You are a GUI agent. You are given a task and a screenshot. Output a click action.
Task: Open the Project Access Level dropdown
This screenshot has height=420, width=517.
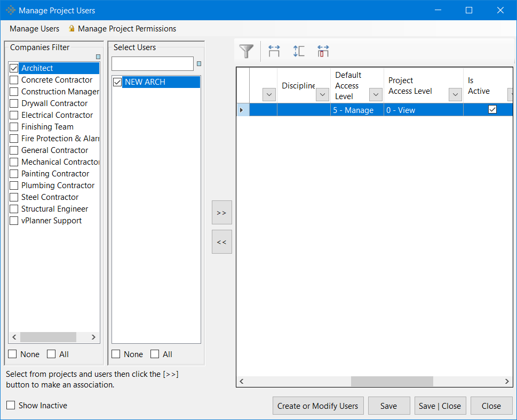(455, 94)
